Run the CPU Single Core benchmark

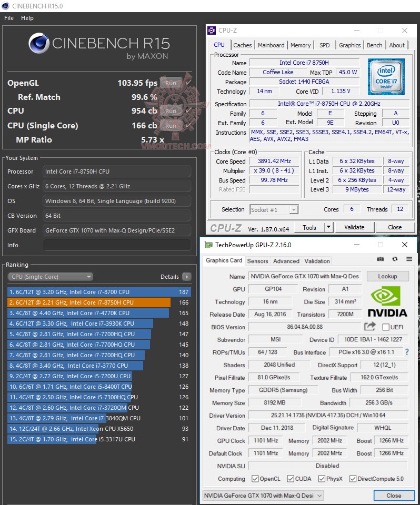(171, 126)
